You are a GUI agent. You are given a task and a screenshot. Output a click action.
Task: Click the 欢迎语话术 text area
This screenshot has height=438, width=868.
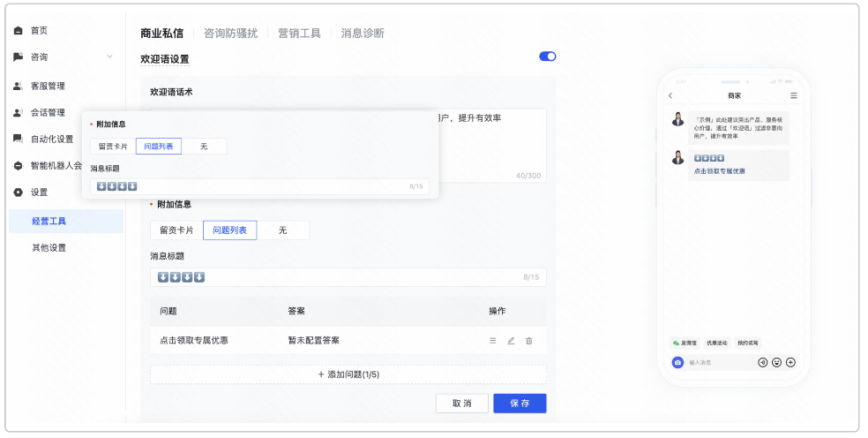click(x=348, y=146)
